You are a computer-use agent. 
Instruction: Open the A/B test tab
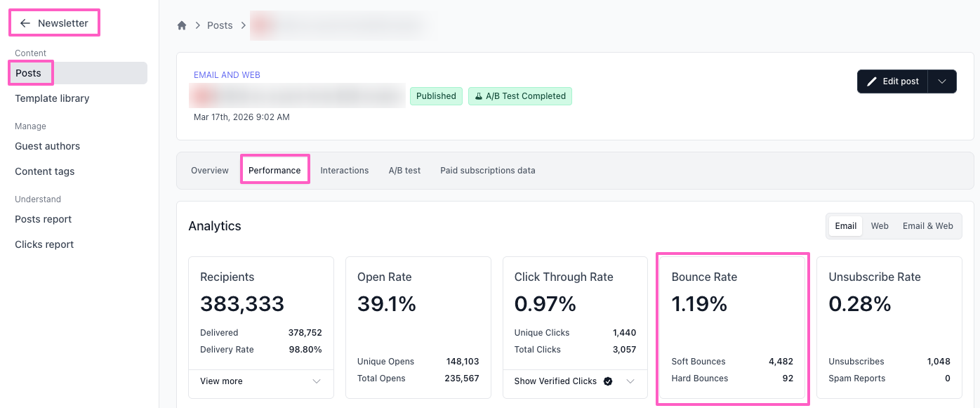point(404,171)
